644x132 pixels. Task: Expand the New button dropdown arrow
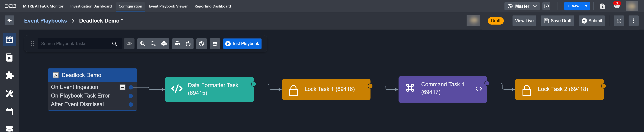click(x=586, y=6)
